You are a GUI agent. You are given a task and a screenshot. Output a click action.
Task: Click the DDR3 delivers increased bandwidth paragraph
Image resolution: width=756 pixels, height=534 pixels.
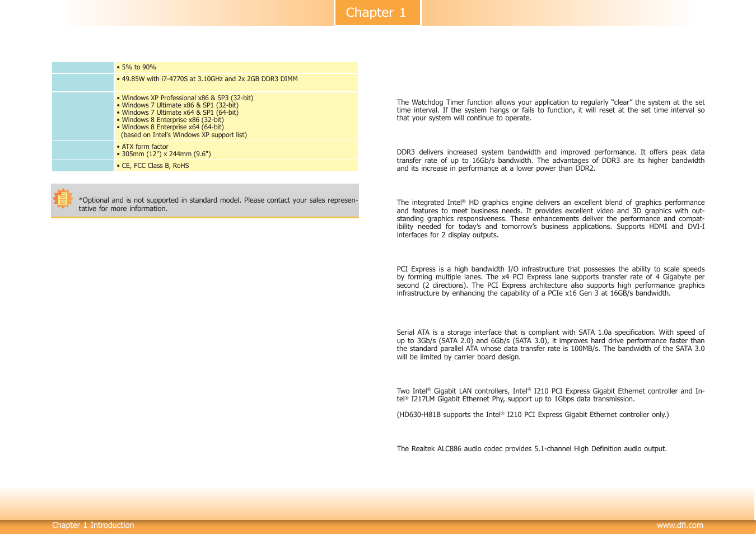tap(550, 160)
